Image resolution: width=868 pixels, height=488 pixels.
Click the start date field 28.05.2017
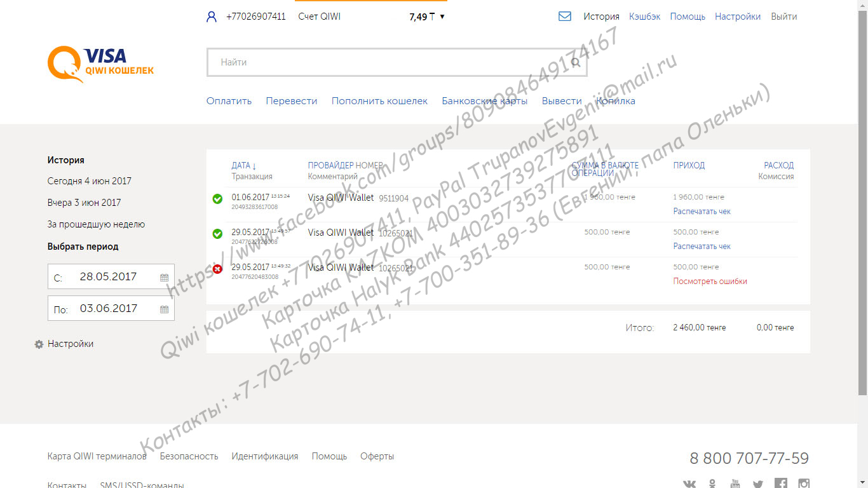point(111,278)
